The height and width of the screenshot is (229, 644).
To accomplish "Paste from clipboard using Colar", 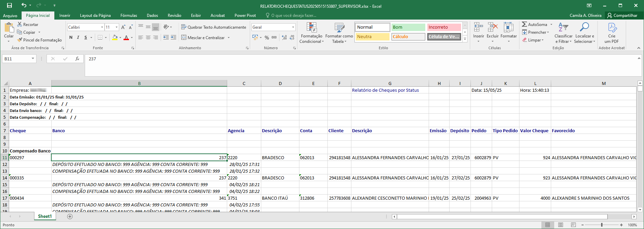I will click(x=9, y=32).
